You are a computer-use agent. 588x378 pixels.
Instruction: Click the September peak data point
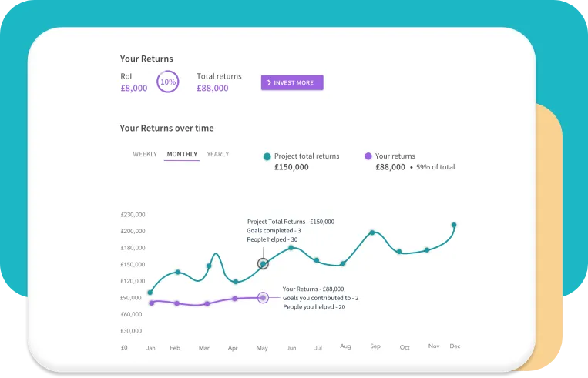[x=372, y=232]
